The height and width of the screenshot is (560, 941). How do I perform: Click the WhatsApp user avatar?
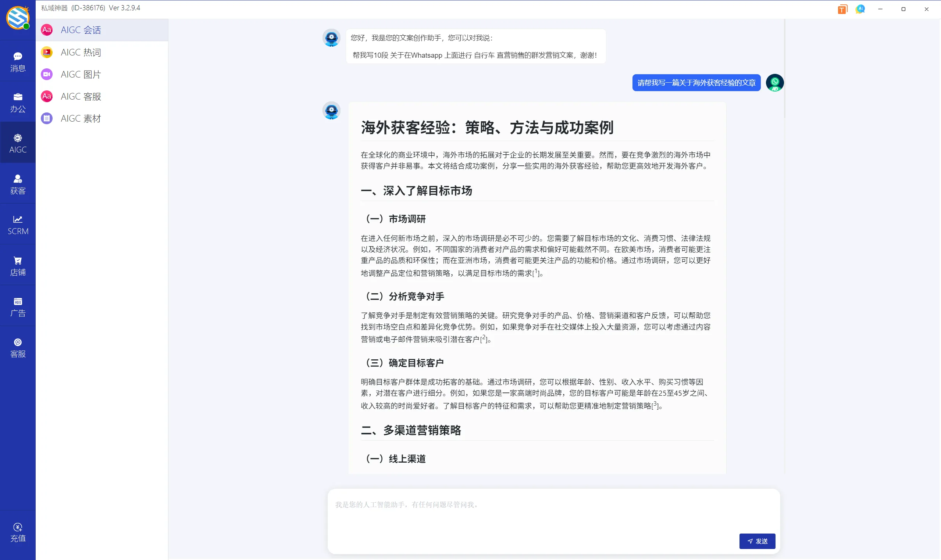pos(774,83)
